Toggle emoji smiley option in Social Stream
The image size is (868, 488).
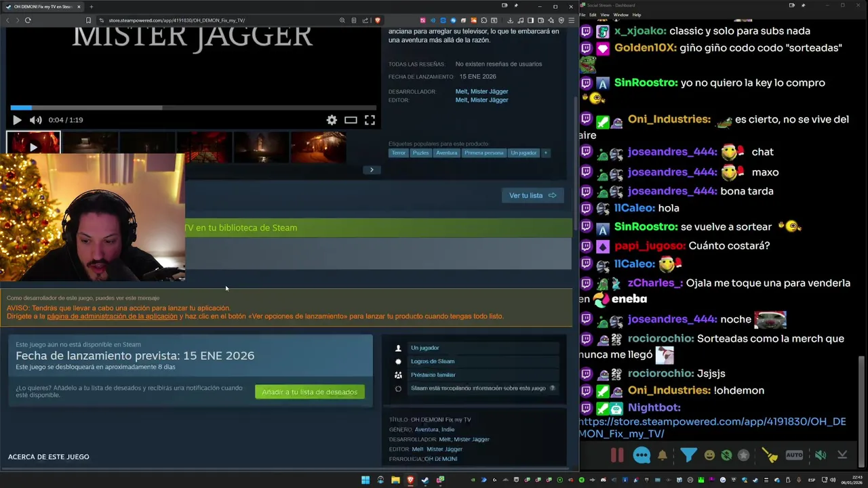coord(709,455)
